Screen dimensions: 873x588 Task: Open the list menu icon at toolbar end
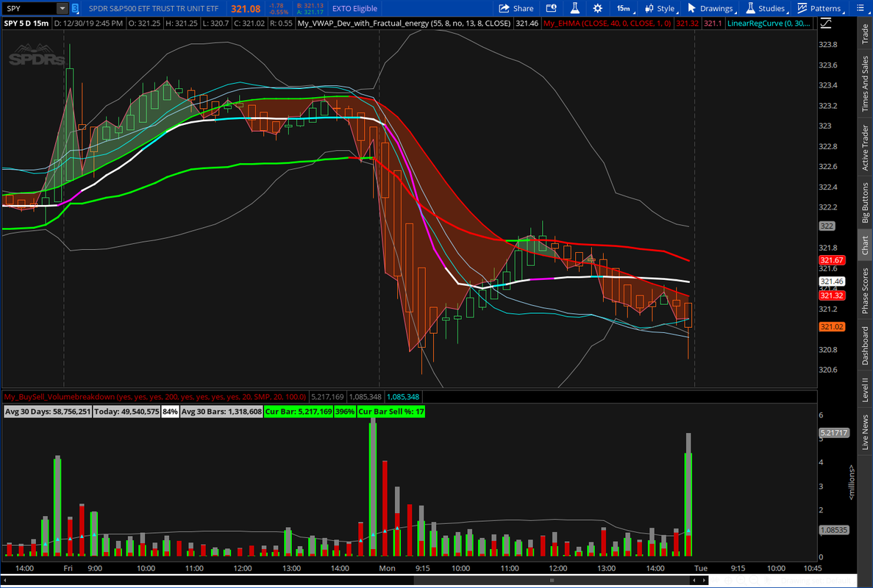click(x=859, y=8)
